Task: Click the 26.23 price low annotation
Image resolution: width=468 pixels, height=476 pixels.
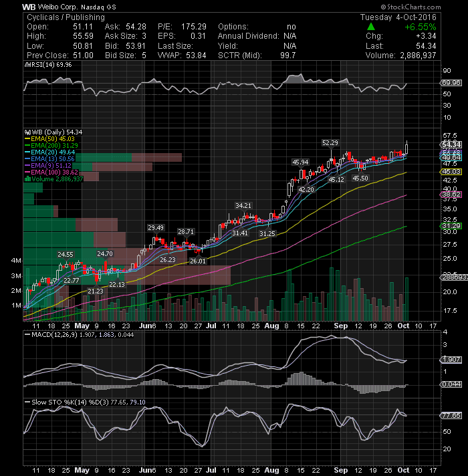Action: coord(168,259)
